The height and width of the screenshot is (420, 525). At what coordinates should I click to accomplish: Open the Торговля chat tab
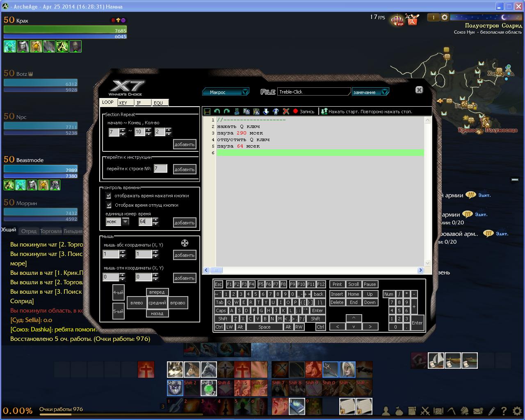(x=50, y=231)
